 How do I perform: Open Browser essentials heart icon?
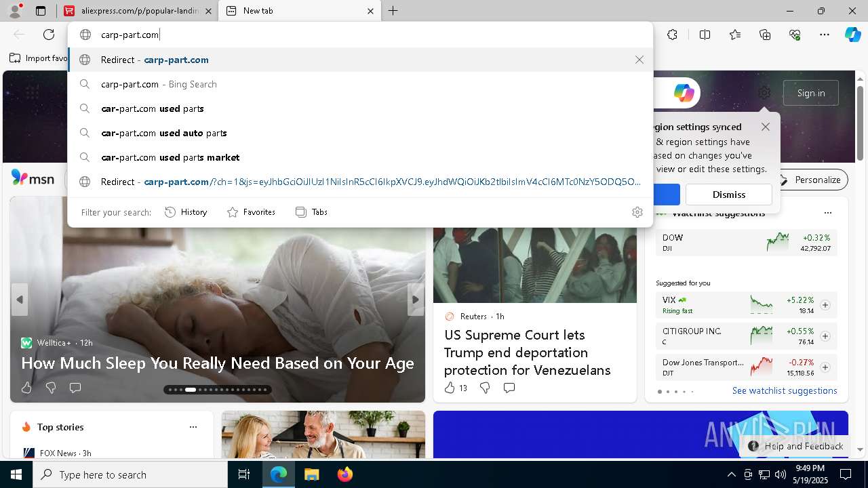tap(795, 35)
